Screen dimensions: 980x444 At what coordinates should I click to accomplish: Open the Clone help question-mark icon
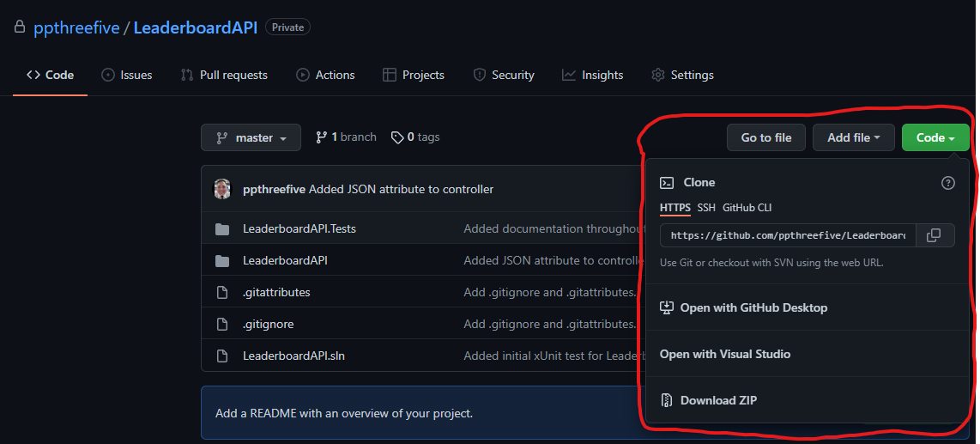948,183
